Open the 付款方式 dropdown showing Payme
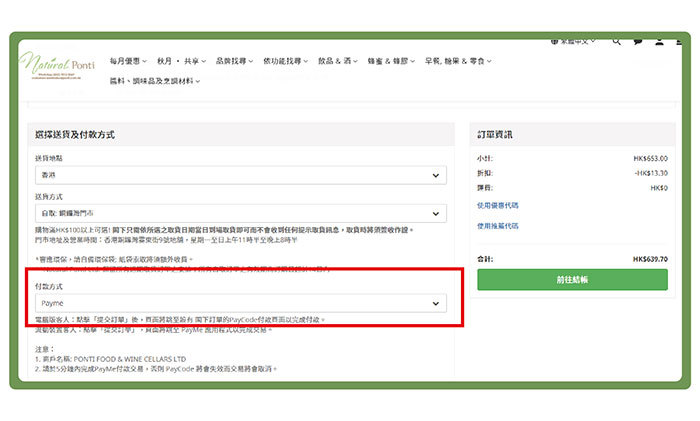 click(x=239, y=302)
